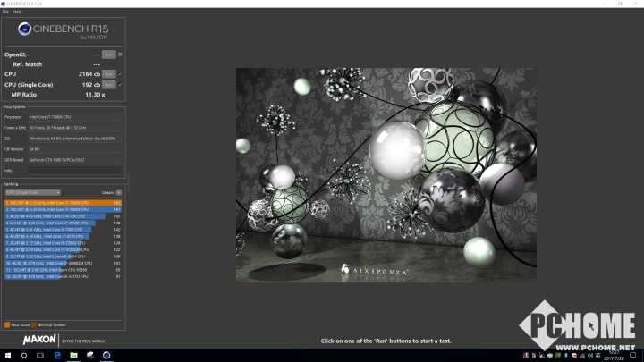Select ranking row 9 scoring 109

64,257
